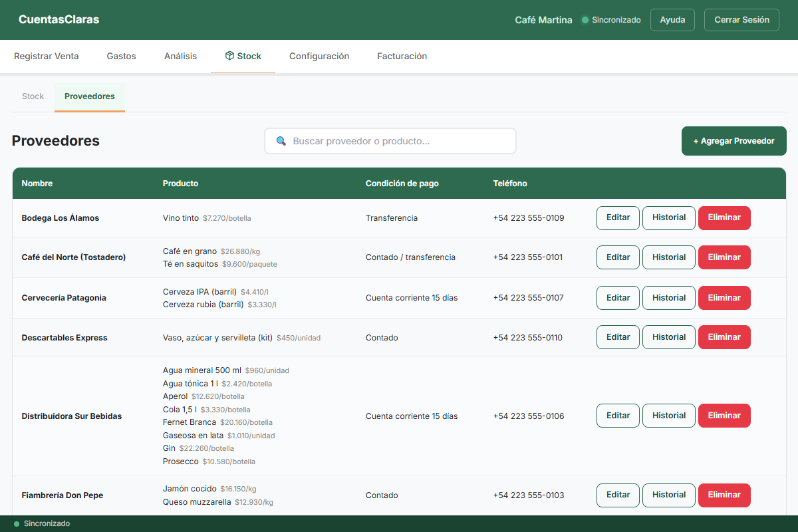Click the Stock box icon in navigation
The width and height of the screenshot is (798, 532).
(229, 56)
